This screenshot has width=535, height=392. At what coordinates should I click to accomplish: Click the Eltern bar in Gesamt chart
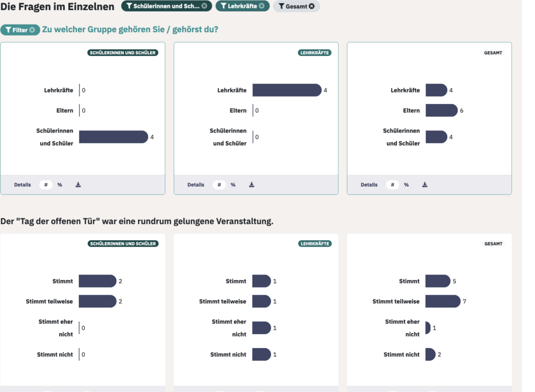tap(441, 111)
